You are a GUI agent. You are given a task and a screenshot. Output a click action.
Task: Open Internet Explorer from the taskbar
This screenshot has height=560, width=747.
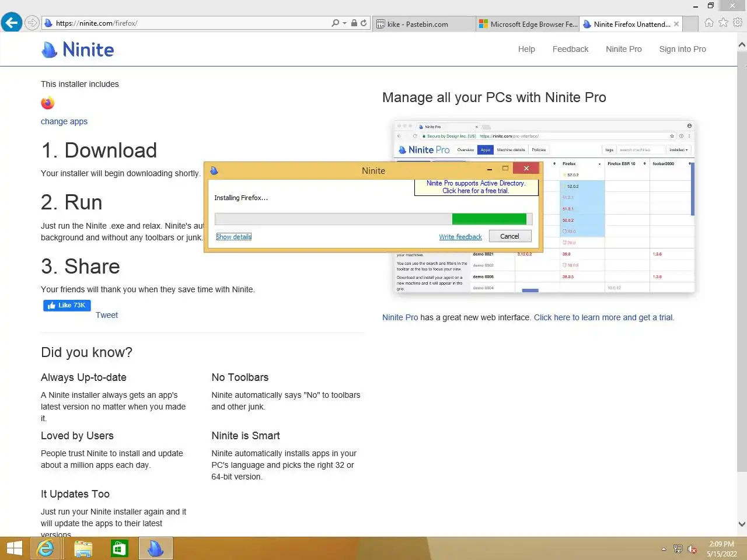pyautogui.click(x=46, y=548)
